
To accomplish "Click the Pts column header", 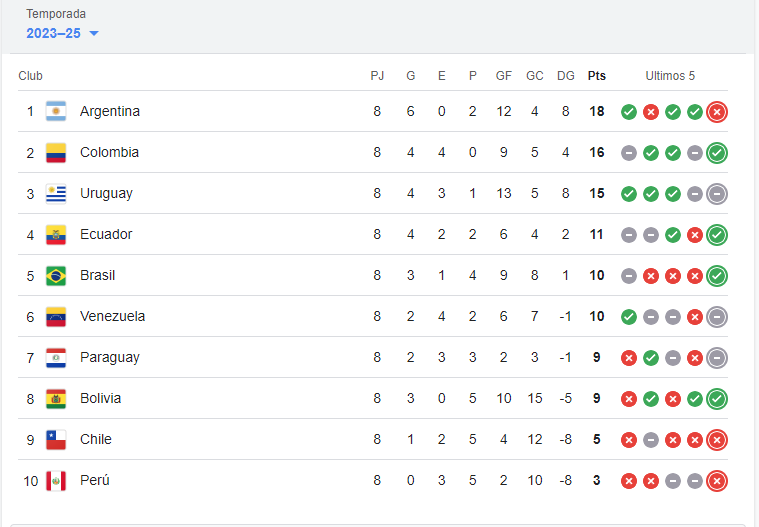I will tap(597, 76).
